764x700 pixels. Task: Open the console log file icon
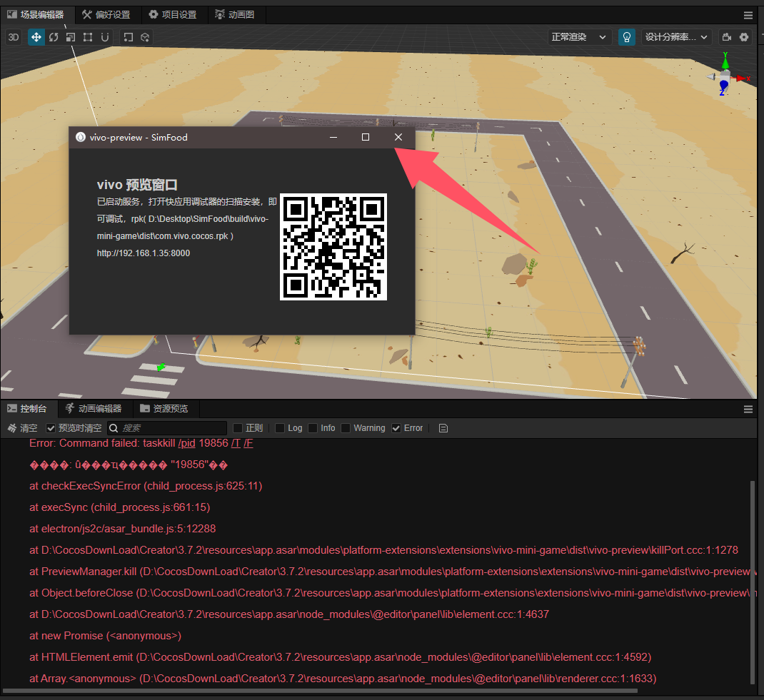tap(443, 428)
